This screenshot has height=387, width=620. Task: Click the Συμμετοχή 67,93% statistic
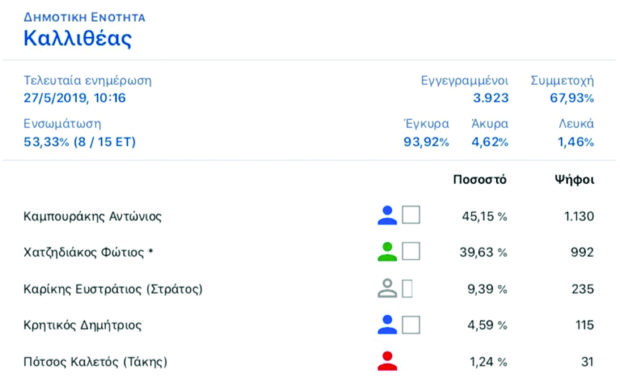(x=562, y=89)
